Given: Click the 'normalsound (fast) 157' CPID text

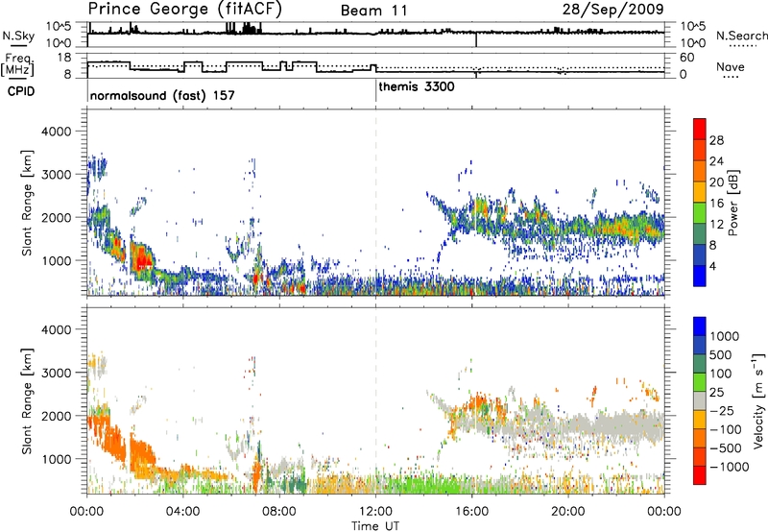Looking at the screenshot, I should (162, 95).
